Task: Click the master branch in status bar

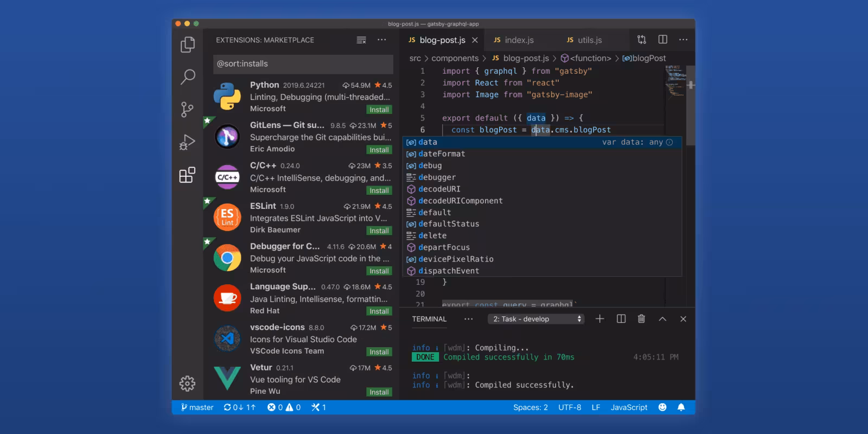Action: tap(197, 407)
